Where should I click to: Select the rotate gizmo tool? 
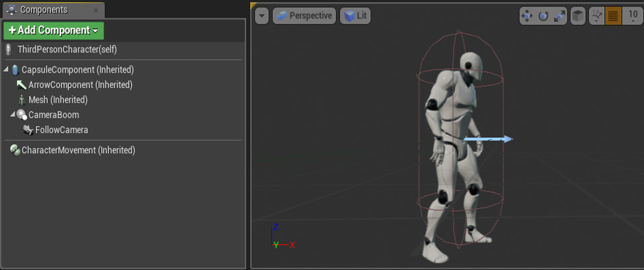tap(543, 16)
